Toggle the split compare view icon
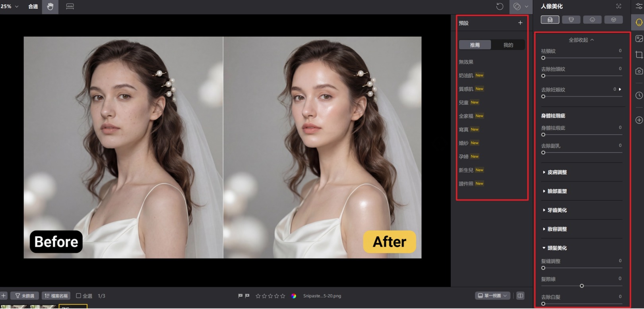 (520, 295)
